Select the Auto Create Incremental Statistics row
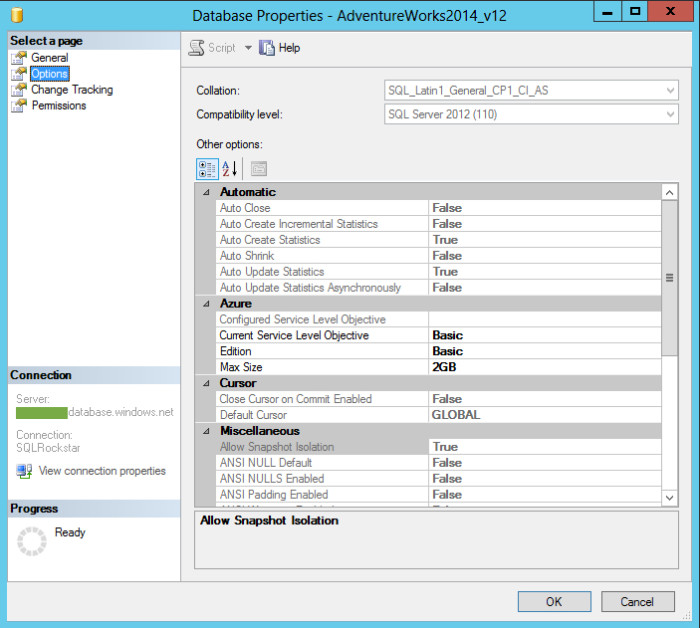Screen dimensions: 700x628 (x=438, y=224)
